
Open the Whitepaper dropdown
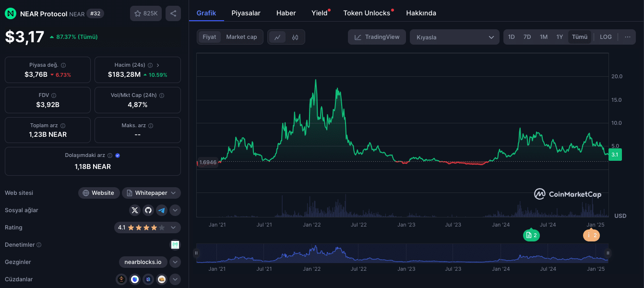click(x=151, y=193)
